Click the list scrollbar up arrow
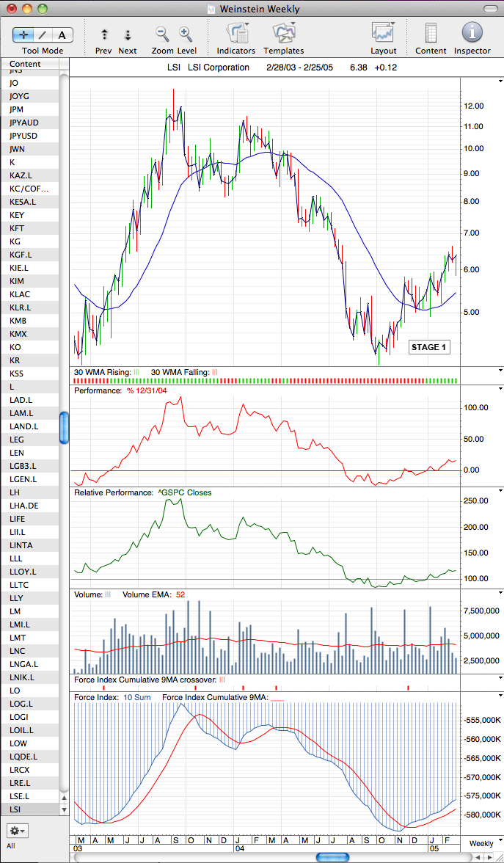The height and width of the screenshot is (863, 504). click(65, 798)
